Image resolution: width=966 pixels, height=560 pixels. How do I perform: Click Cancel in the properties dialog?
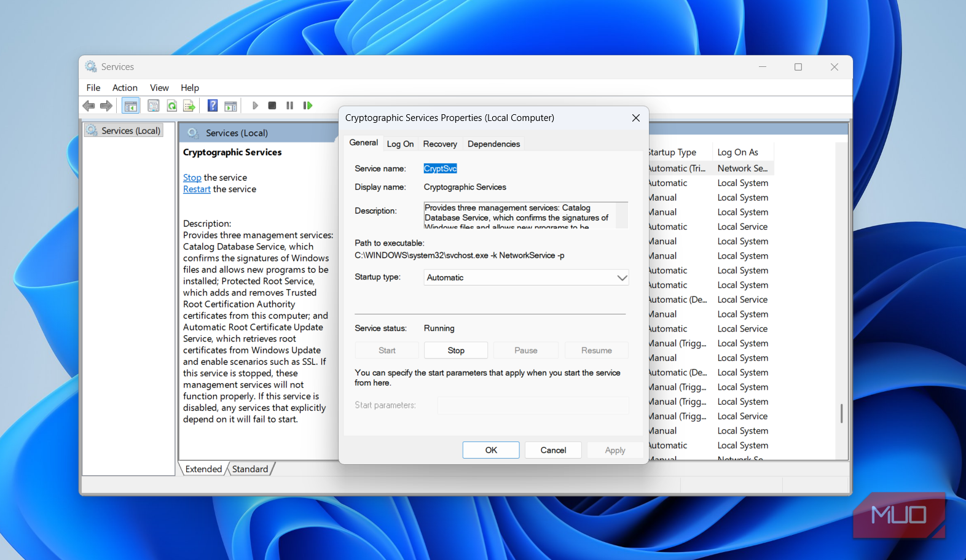553,450
